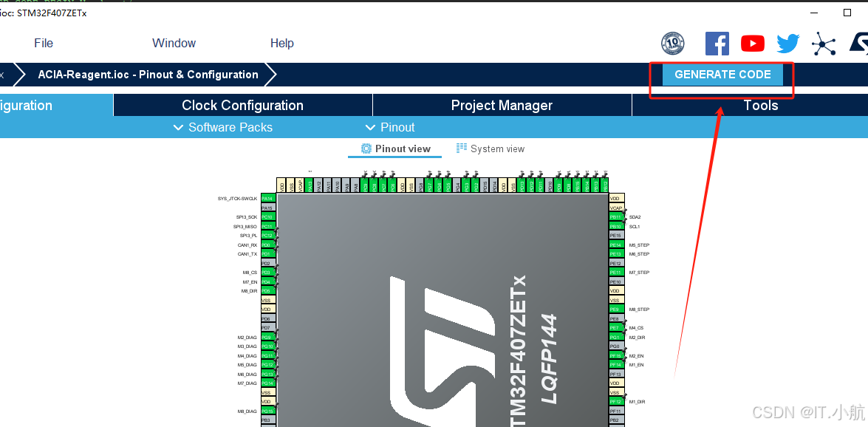Expand the Software Packs dropdown
Screen dimensions: 868x427
[x=223, y=127]
